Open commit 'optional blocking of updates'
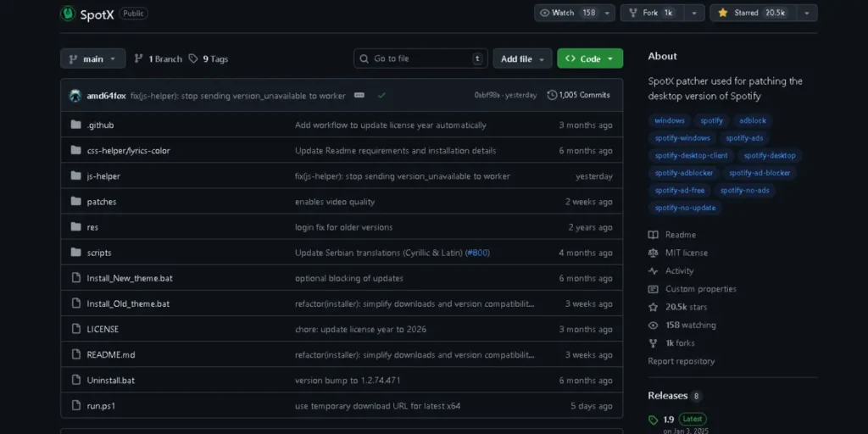Screen dimensions: 868x434 [349, 278]
